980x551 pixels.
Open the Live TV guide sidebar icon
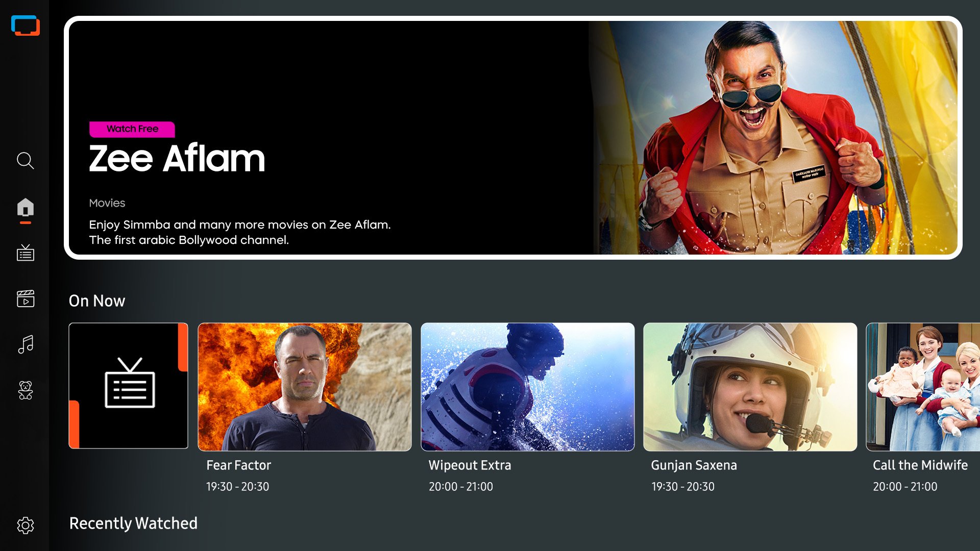26,253
